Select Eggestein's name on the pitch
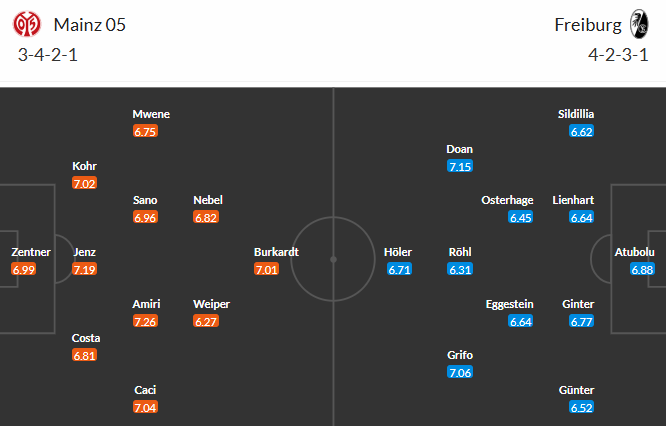This screenshot has height=426, width=666. click(x=510, y=304)
